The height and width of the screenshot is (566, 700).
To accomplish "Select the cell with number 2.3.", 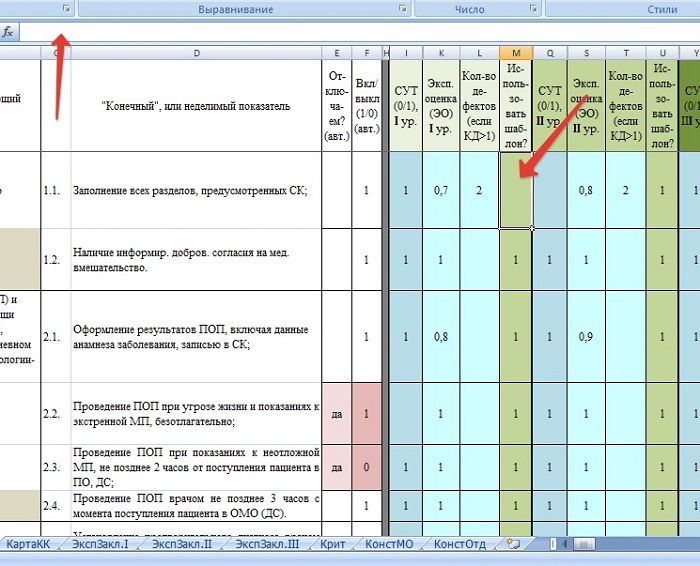I will pyautogui.click(x=56, y=467).
